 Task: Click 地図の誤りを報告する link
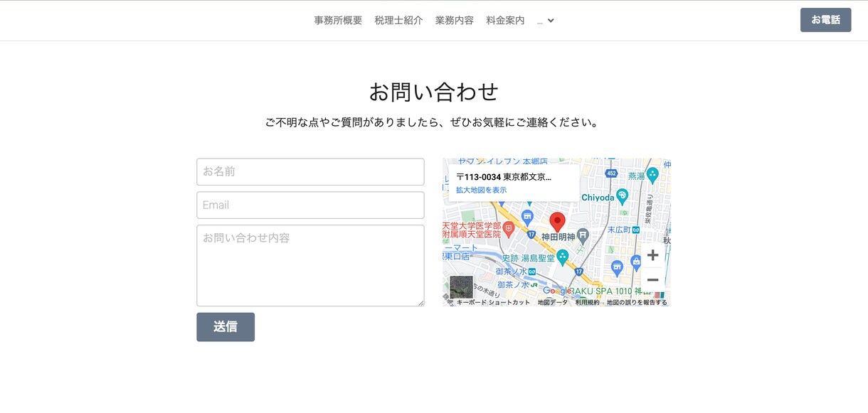coord(637,302)
